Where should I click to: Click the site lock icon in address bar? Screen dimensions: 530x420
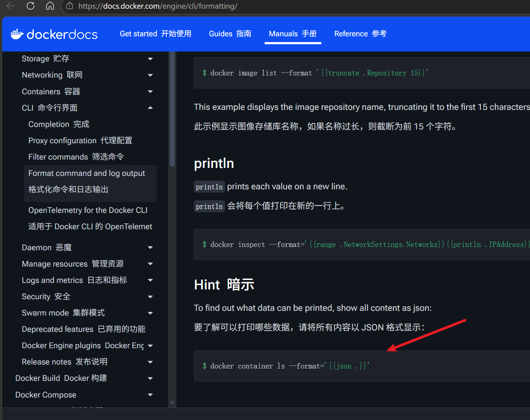tap(70, 6)
